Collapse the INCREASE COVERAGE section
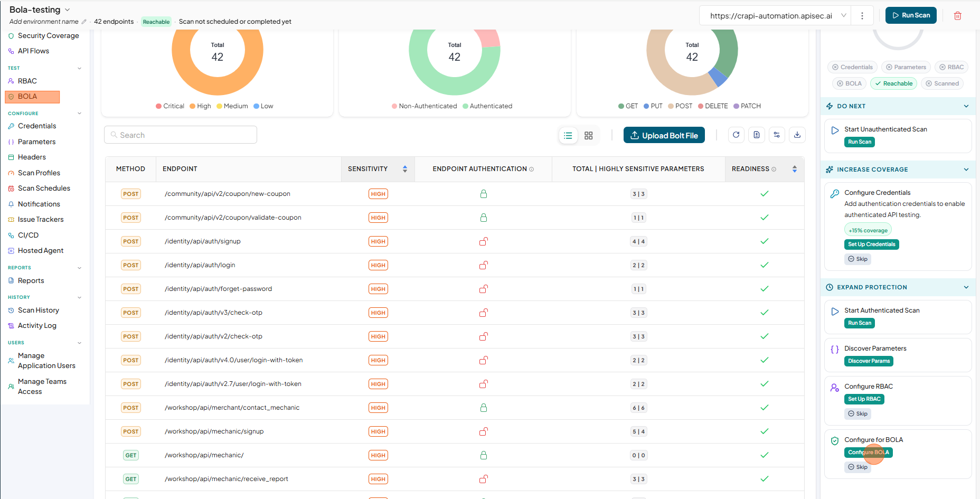Image resolution: width=980 pixels, height=499 pixels. tap(966, 170)
